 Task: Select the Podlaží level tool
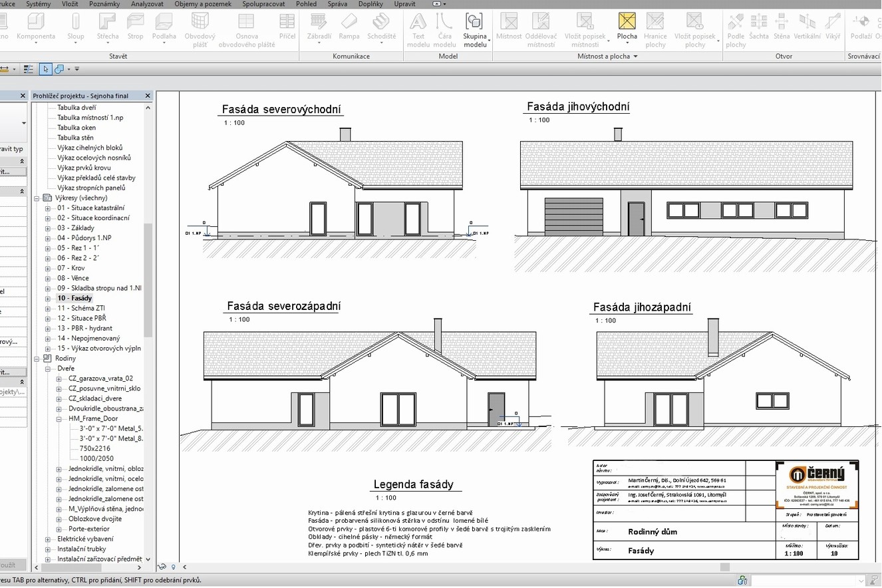point(861,27)
